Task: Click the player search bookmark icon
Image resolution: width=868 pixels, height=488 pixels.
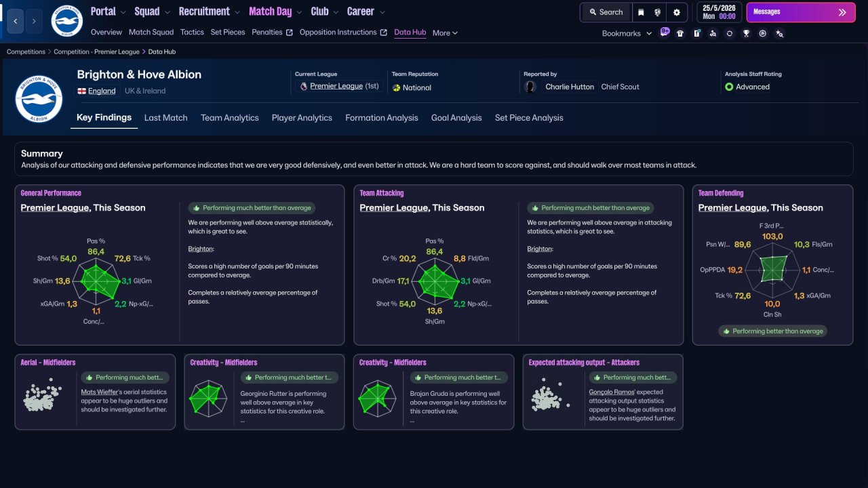Action: (x=713, y=33)
